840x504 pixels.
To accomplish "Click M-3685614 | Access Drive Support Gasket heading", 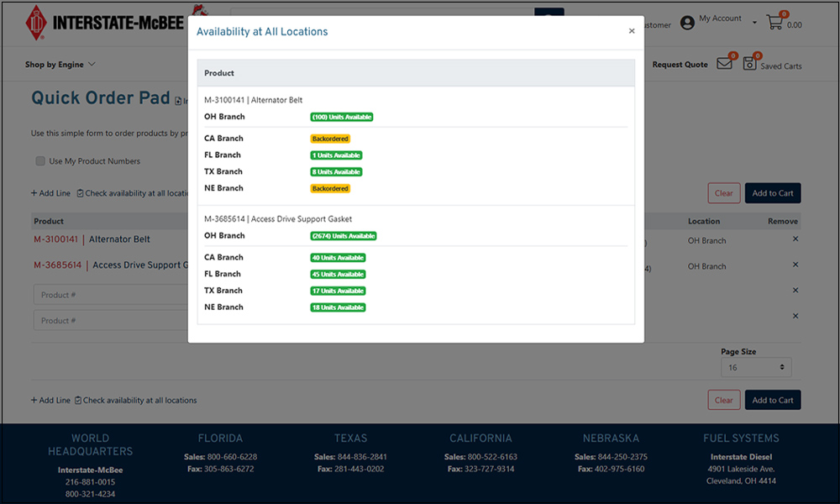I will (278, 219).
